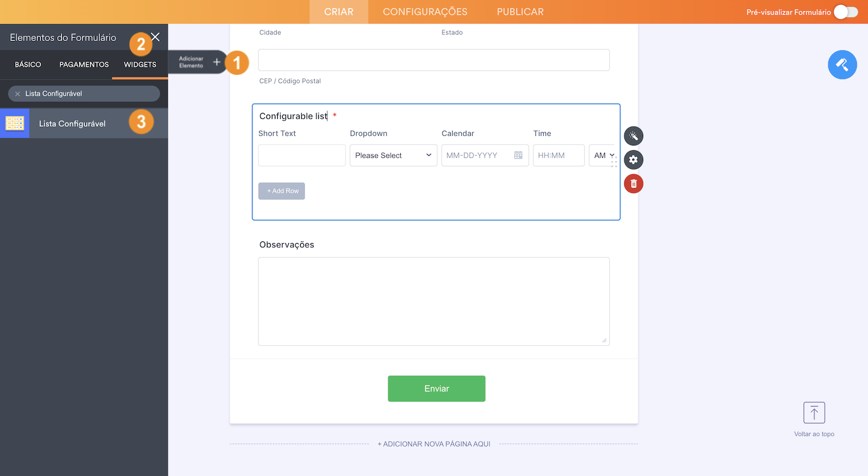Switch to the PAGAMENTOS tab
Viewport: 868px width, 476px height.
point(84,65)
